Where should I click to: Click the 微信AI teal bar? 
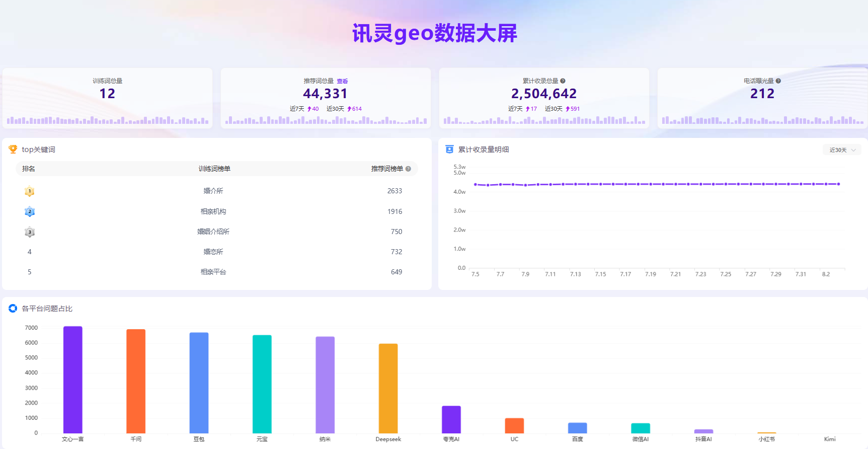641,428
